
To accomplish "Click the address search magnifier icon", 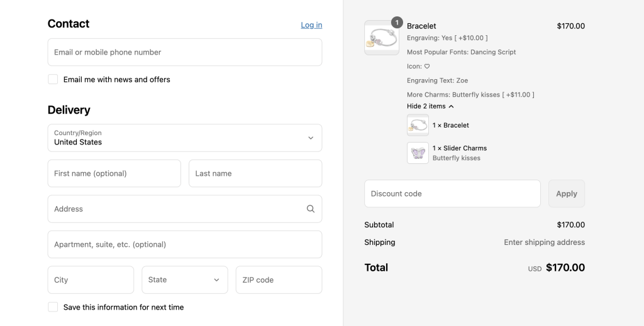I will [311, 209].
